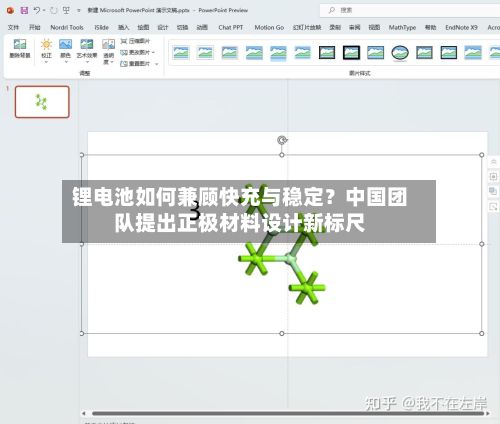Expand the Reset Picture (重置图片) dropdown arrow
500x424 pixels.
157,64
